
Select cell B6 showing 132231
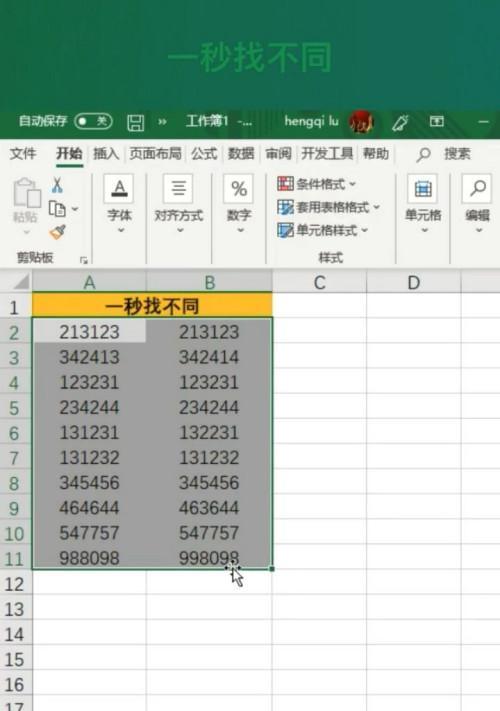coord(209,432)
